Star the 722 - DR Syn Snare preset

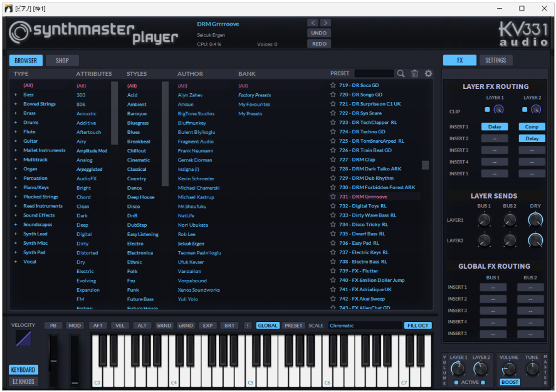333,113
